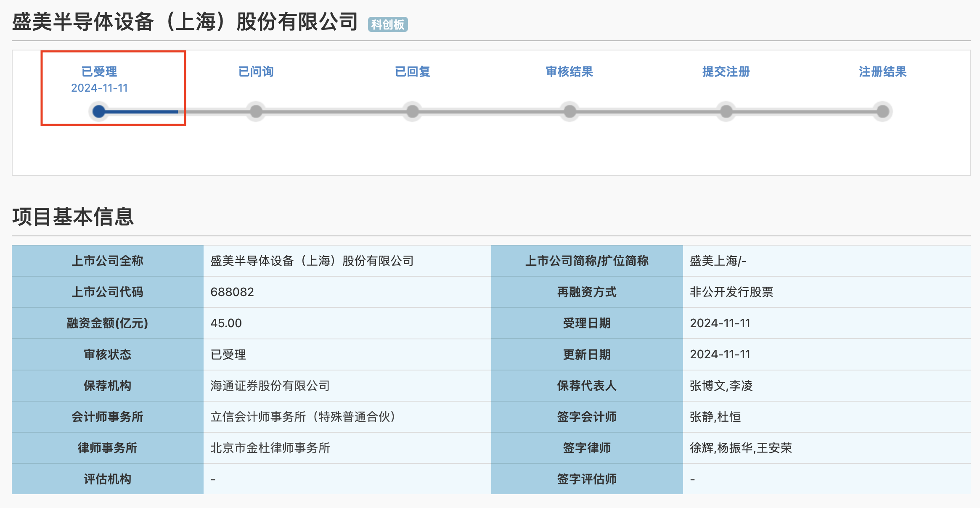Click the 提交注册 stage label
The height and width of the screenshot is (508, 980).
tap(726, 71)
